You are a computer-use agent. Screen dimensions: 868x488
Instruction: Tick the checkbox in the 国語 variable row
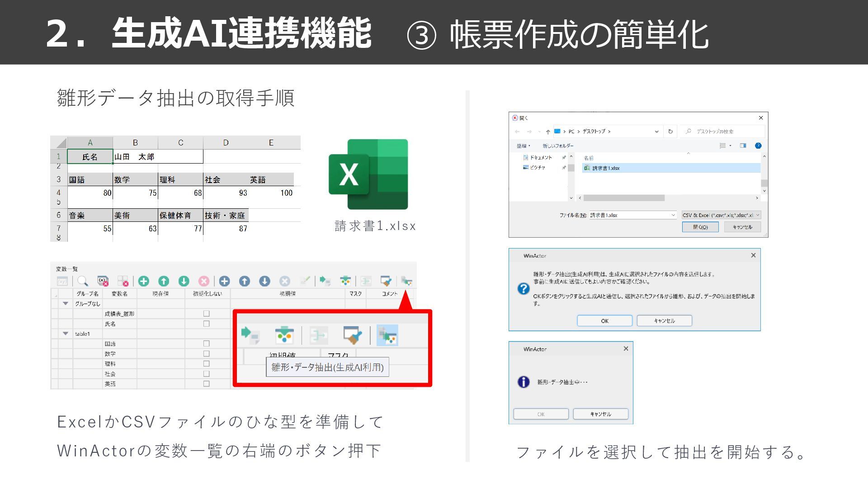pyautogui.click(x=207, y=343)
